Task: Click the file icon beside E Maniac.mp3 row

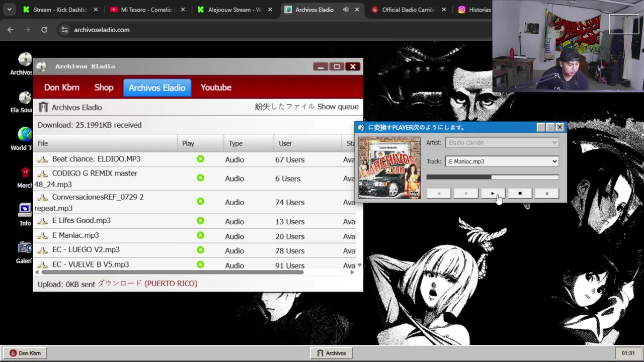Action: point(43,236)
